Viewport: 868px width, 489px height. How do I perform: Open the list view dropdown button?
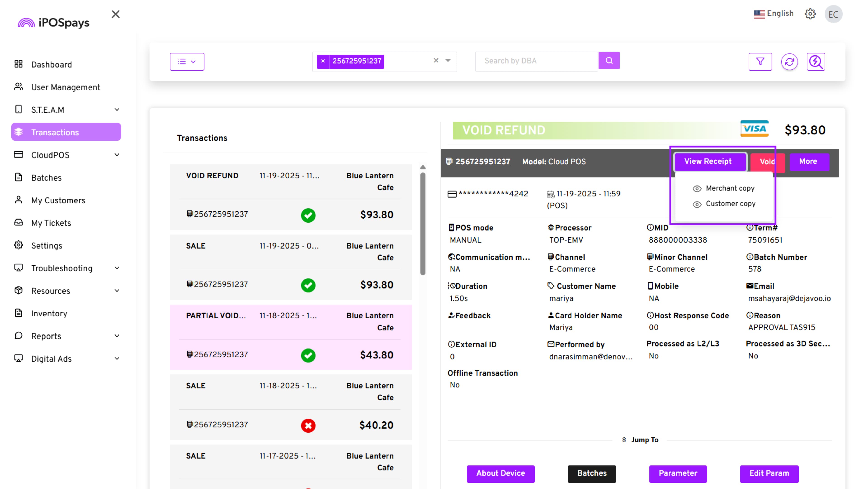(x=187, y=61)
